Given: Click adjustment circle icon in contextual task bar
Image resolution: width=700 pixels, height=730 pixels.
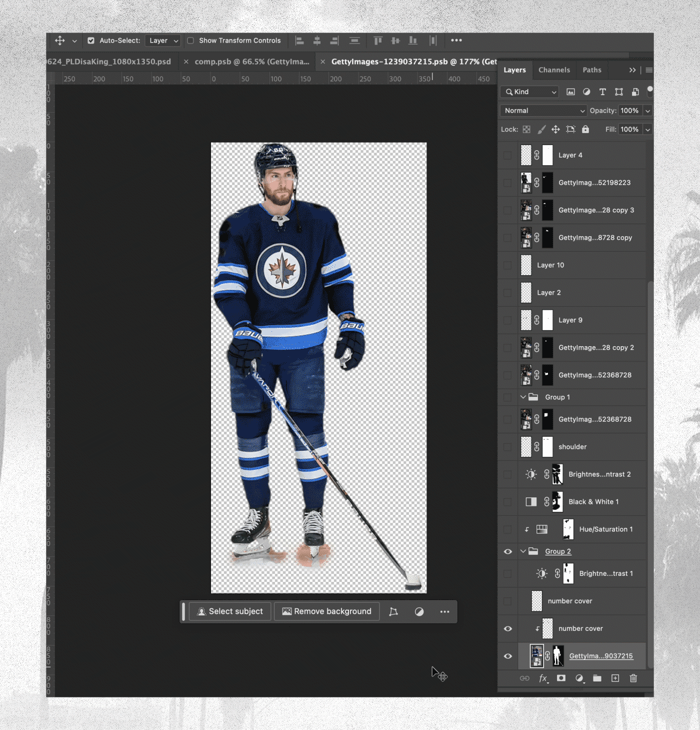Looking at the screenshot, I should 419,612.
